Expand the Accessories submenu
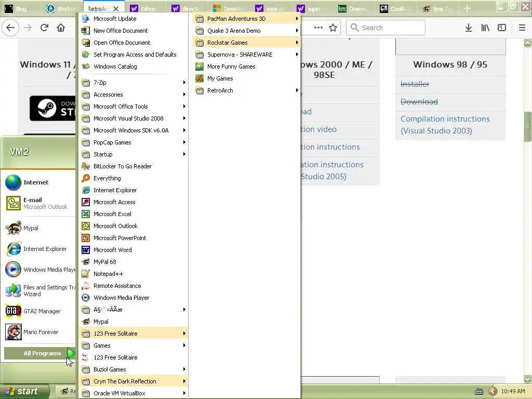The width and height of the screenshot is (532, 399). coord(133,95)
